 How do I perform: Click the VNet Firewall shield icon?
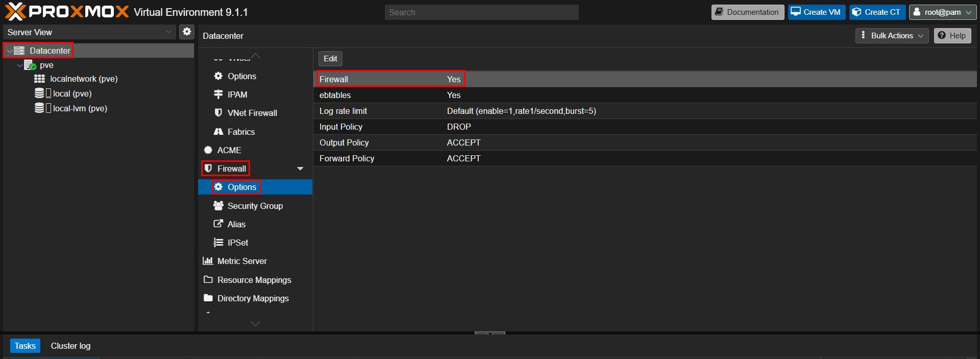coord(218,113)
